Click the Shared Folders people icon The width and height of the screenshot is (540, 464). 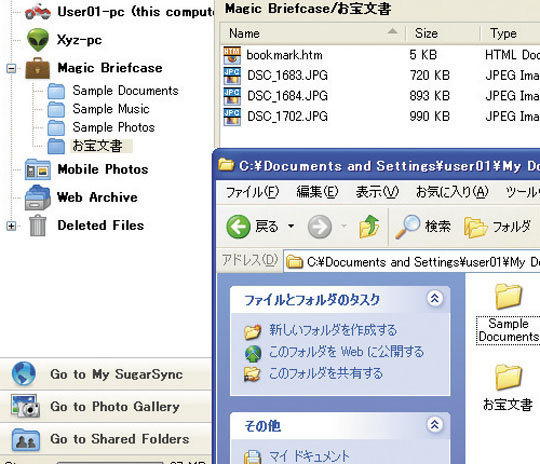coord(26,440)
